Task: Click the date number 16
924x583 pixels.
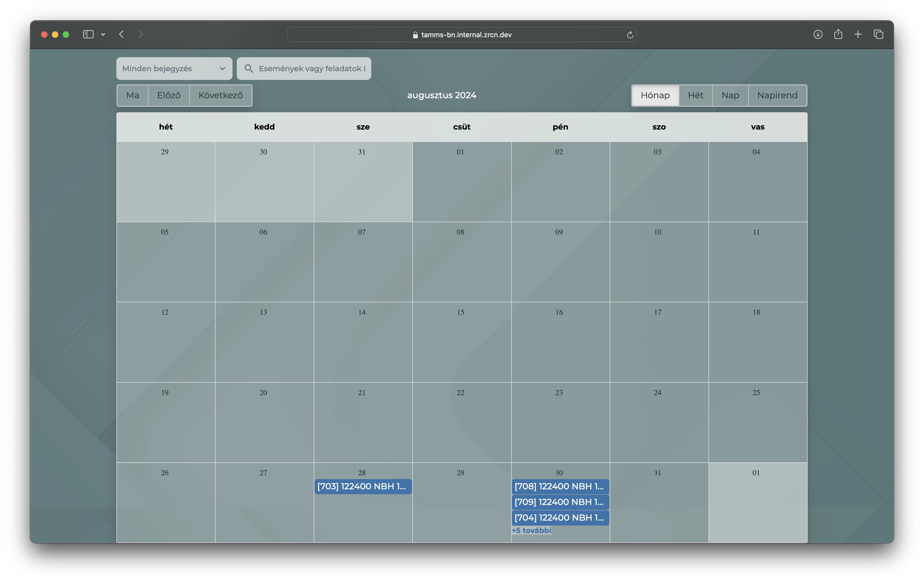Action: pos(559,312)
